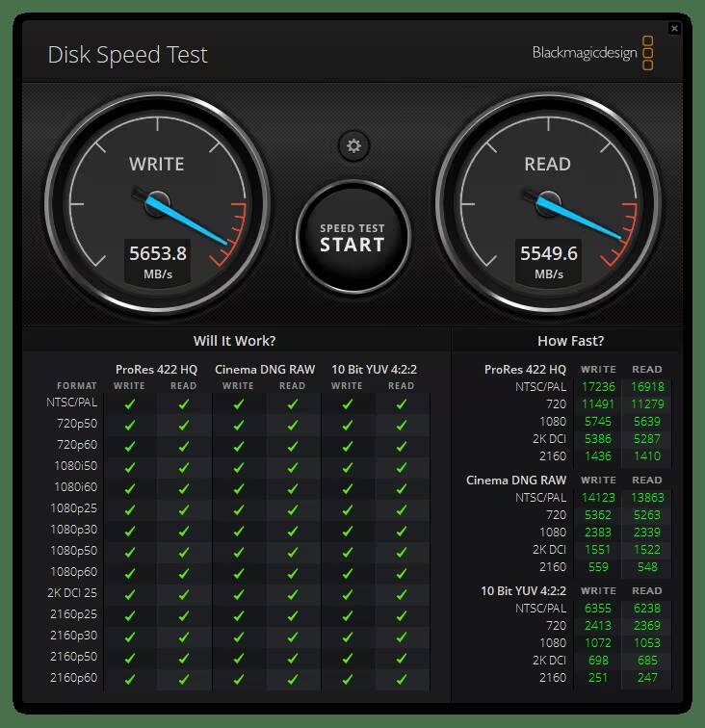Click the 2160p30 format row label
Screen dimensions: 705x728
click(74, 635)
